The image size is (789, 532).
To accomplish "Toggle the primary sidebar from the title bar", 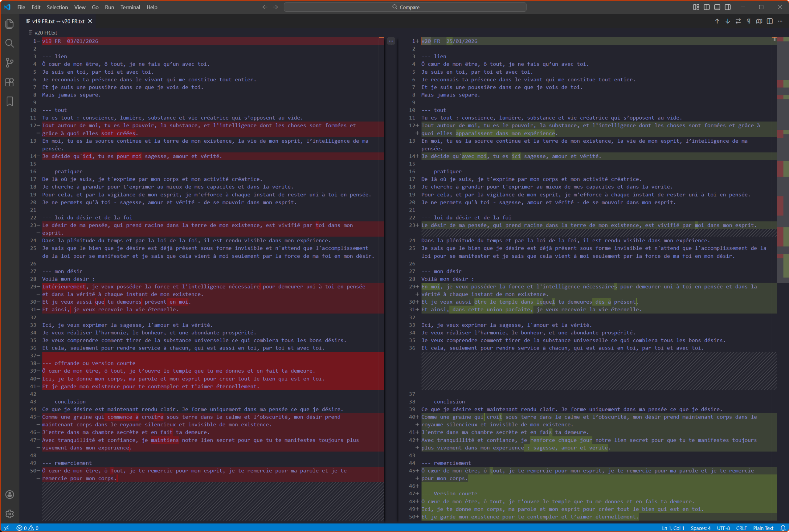I will point(707,7).
